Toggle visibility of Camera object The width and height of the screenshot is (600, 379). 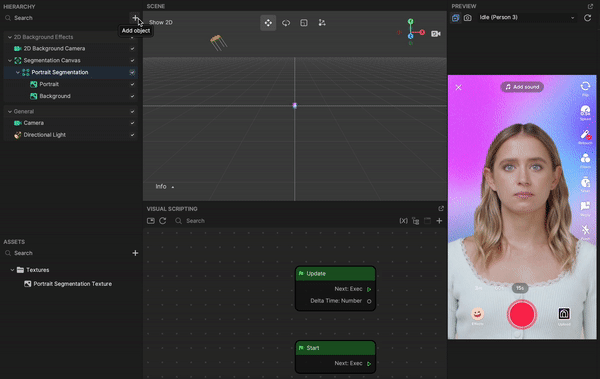coord(132,123)
